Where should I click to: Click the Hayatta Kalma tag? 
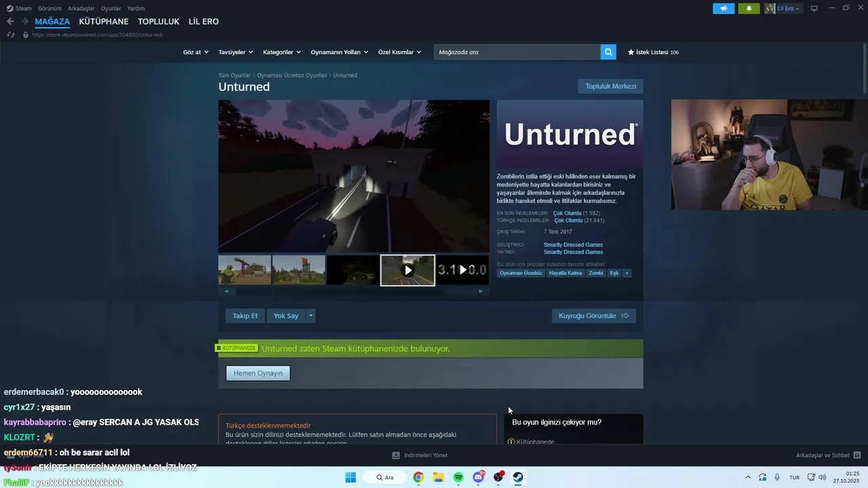click(x=566, y=273)
